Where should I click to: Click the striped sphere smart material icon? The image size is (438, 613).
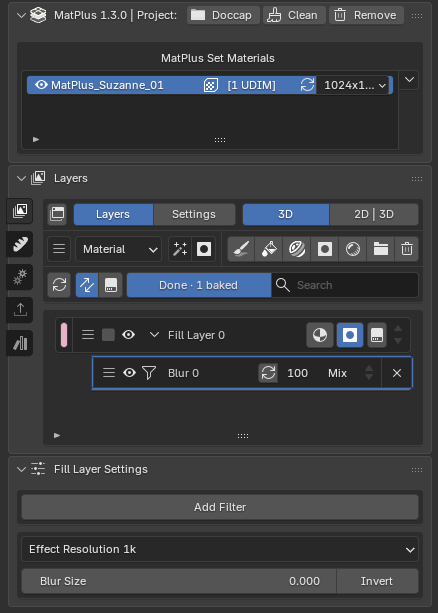pos(297,249)
